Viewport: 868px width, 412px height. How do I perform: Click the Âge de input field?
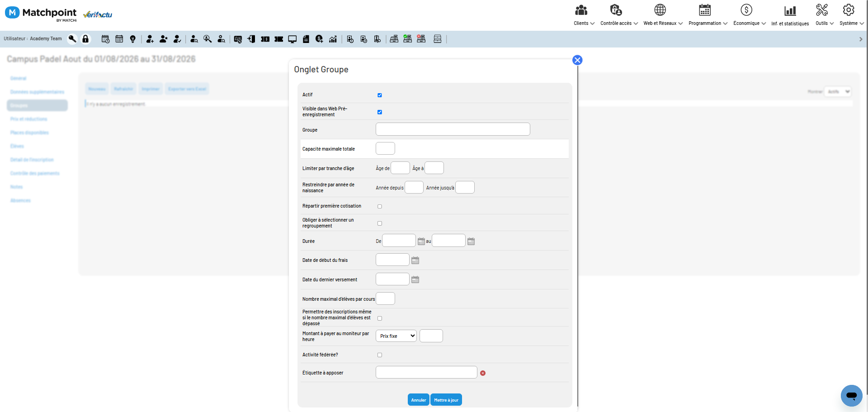(400, 168)
